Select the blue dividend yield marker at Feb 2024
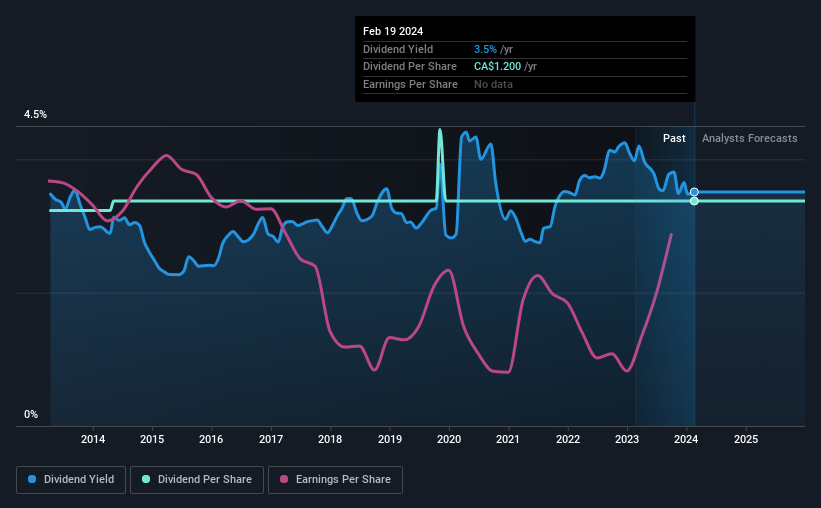This screenshot has width=821, height=508. point(694,192)
